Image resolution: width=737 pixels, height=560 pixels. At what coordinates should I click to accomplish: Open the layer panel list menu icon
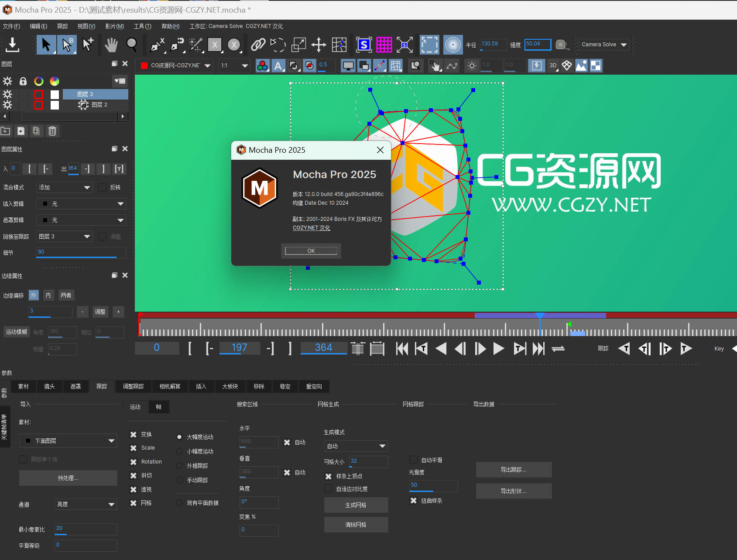(120, 81)
